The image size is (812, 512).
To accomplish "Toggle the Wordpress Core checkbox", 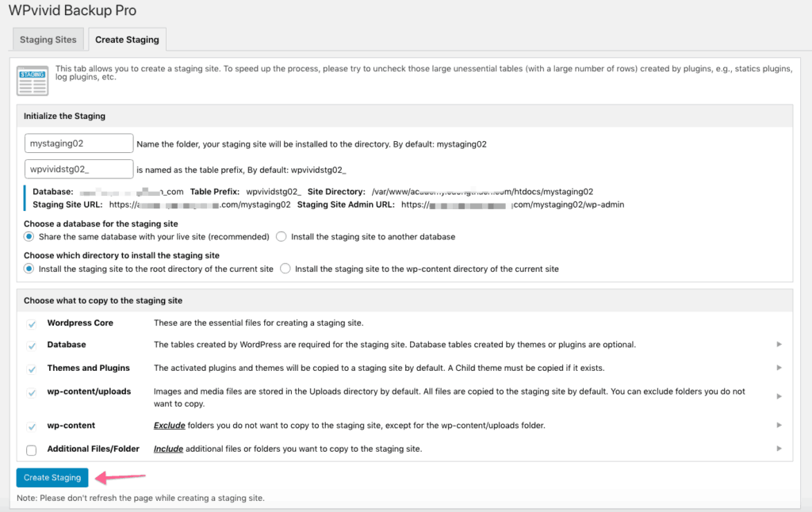I will (x=32, y=324).
